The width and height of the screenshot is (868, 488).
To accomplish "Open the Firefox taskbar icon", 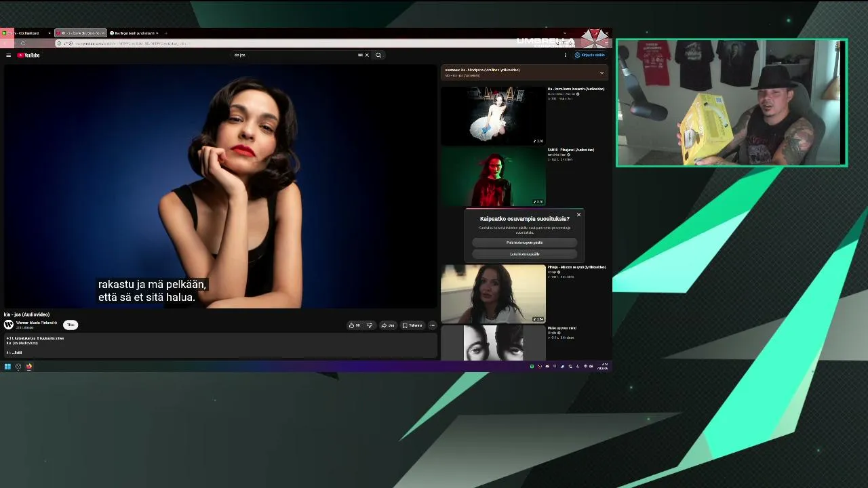I will point(29,367).
